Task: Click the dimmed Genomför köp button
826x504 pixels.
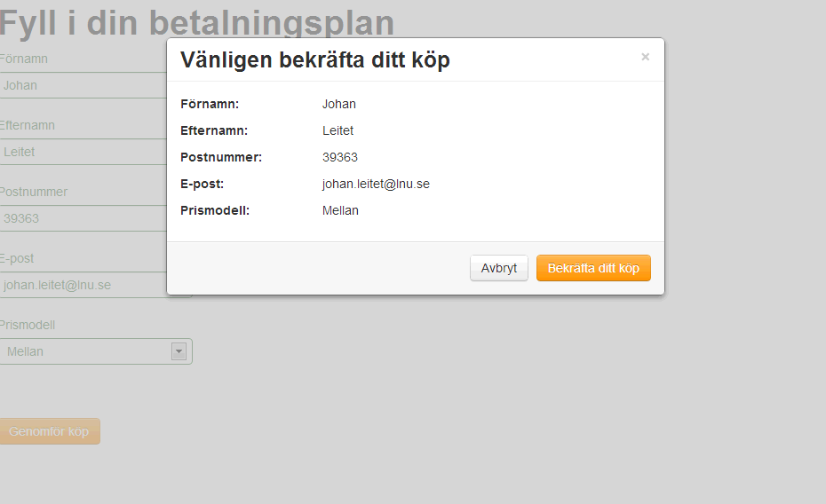Action: coord(49,431)
